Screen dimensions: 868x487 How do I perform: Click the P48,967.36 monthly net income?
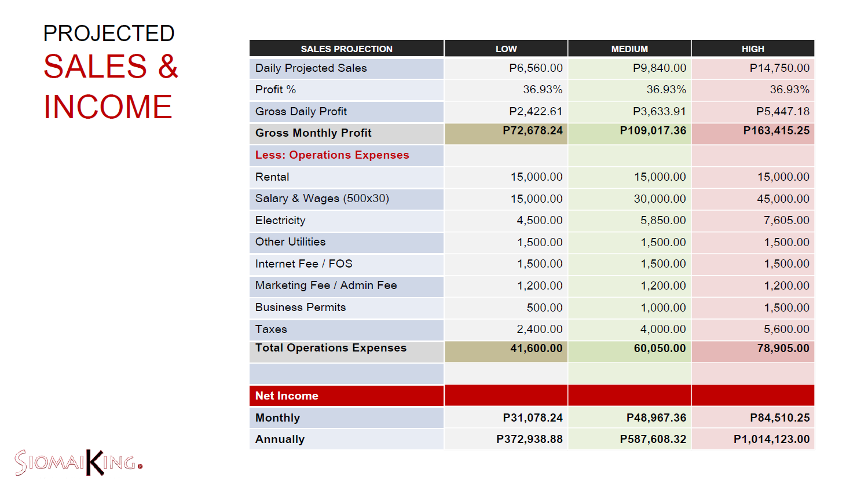pyautogui.click(x=656, y=418)
